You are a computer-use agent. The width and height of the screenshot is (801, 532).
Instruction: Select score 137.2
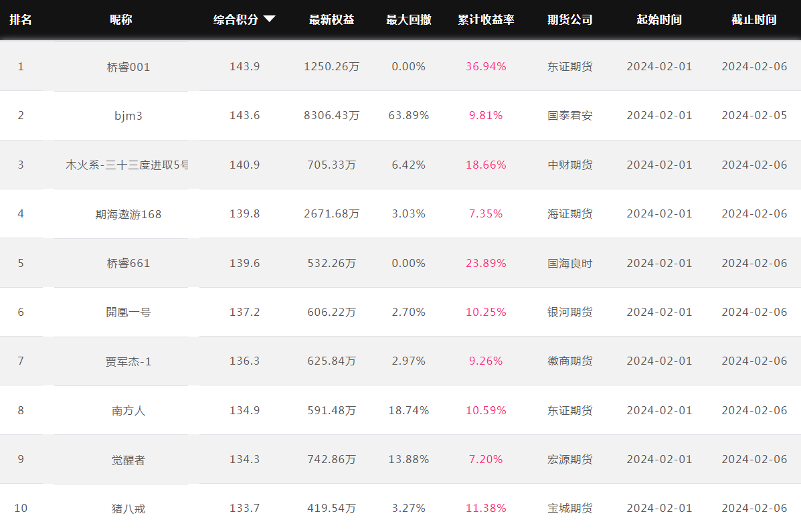point(245,312)
